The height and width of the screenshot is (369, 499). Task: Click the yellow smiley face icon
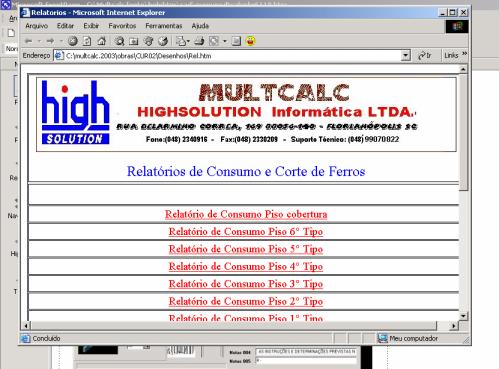click(250, 41)
